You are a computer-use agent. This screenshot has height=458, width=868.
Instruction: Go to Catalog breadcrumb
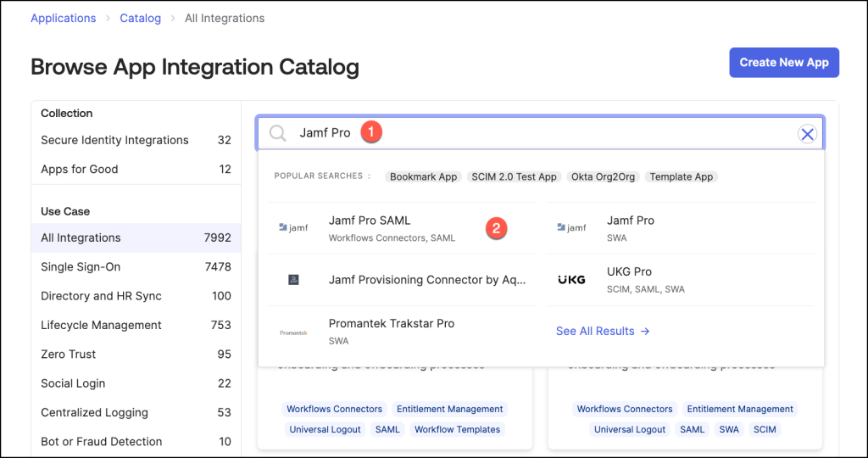(140, 18)
